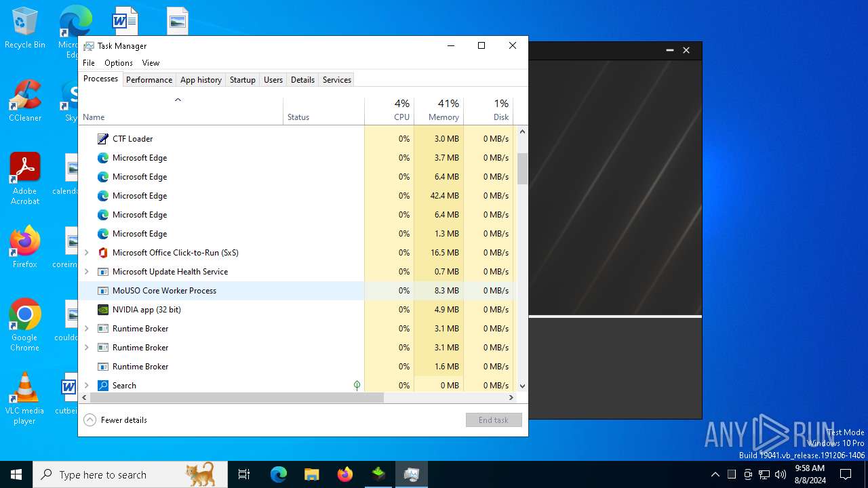The image size is (868, 488).
Task: Click the Microsoft Update Health Service icon
Action: click(103, 272)
